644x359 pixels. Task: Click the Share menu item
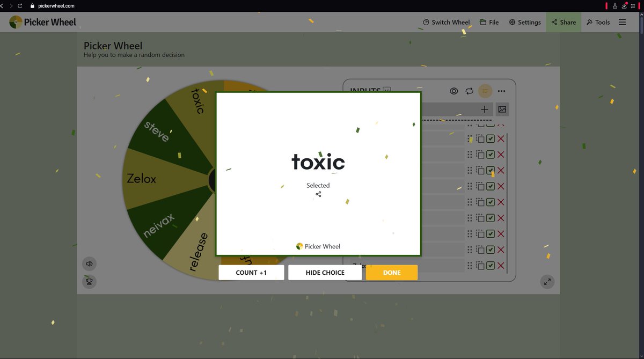[563, 22]
